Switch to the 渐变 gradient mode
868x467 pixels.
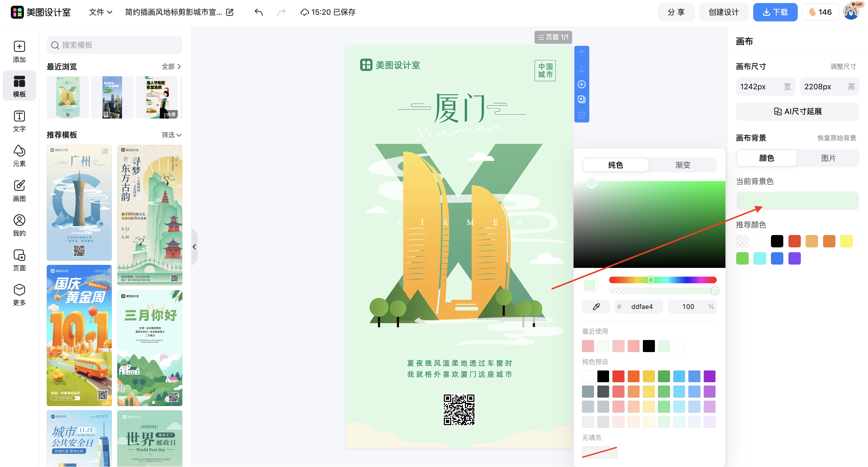tap(683, 165)
